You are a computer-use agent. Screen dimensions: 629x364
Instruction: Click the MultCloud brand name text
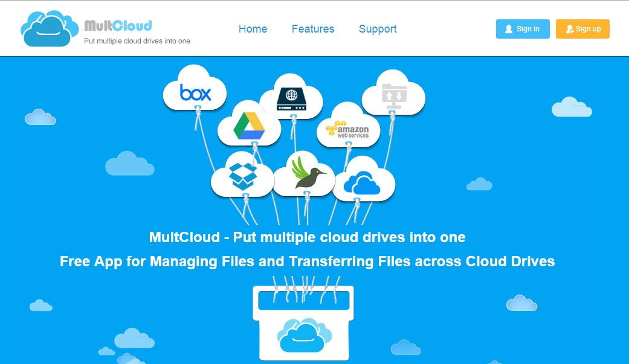coord(118,26)
